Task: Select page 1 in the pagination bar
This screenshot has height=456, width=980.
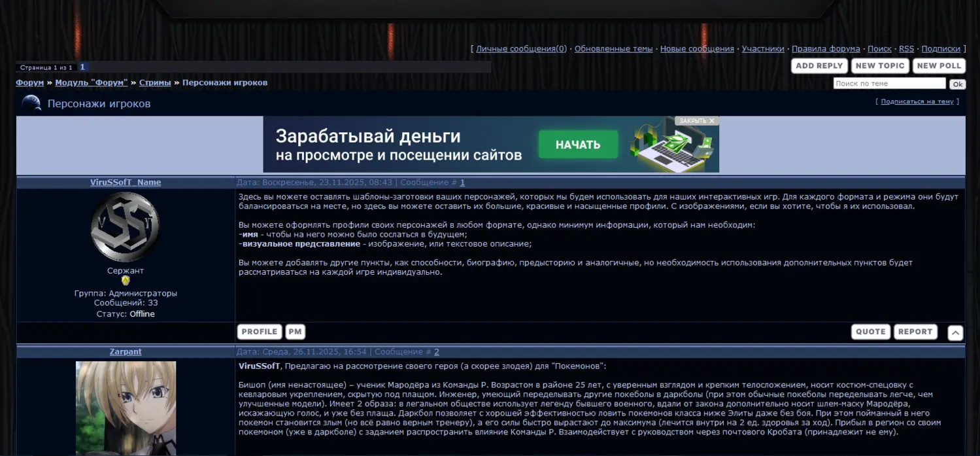Action: coord(82,67)
